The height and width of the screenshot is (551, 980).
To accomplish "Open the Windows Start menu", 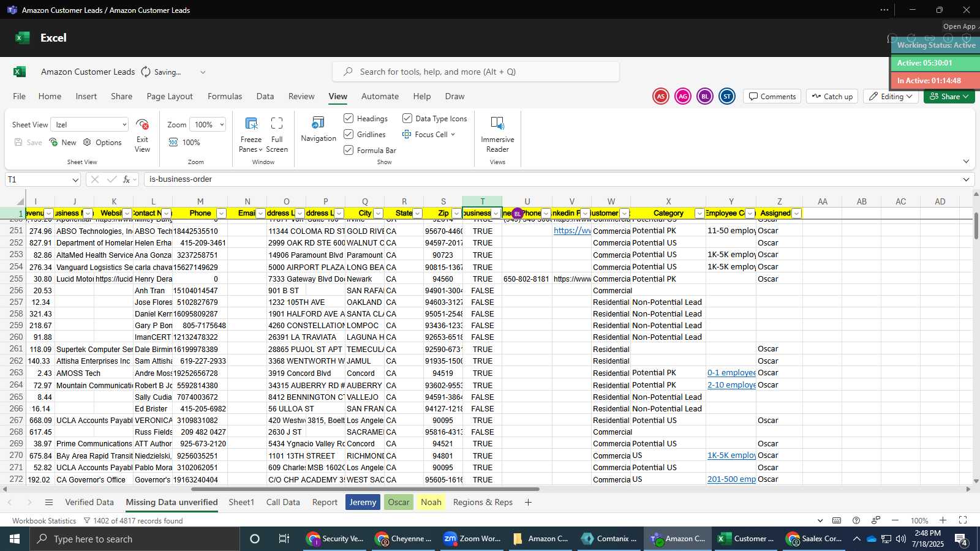I will click(x=14, y=539).
